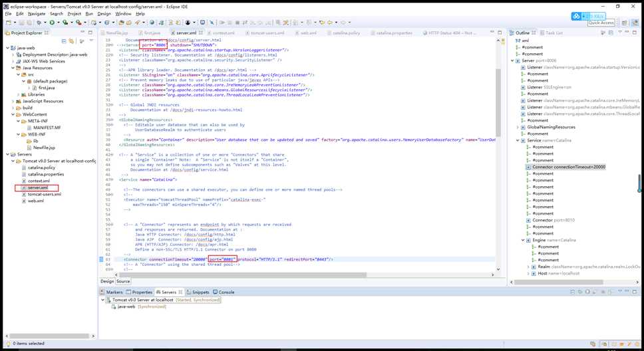Image resolution: width=644 pixels, height=351 pixels.
Task: Open the File menu
Action: click(8, 13)
